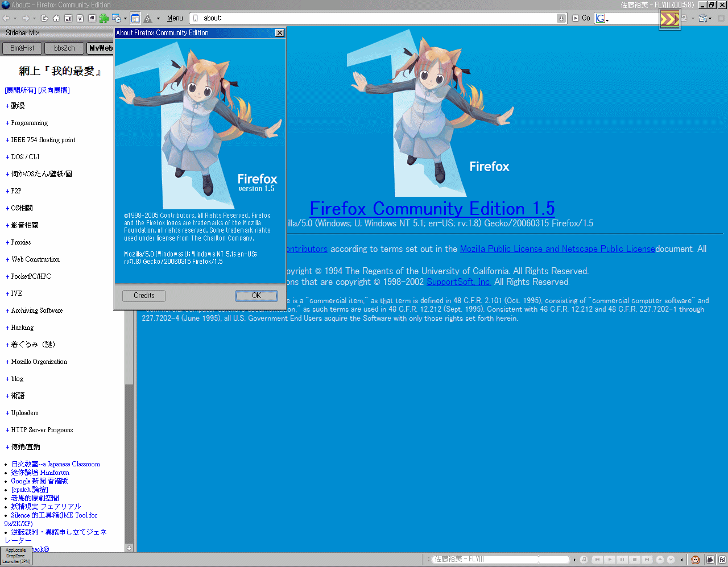Viewport: 728px width, 567px height.
Task: Expand the Hacking bookmark category
Action: click(x=22, y=328)
